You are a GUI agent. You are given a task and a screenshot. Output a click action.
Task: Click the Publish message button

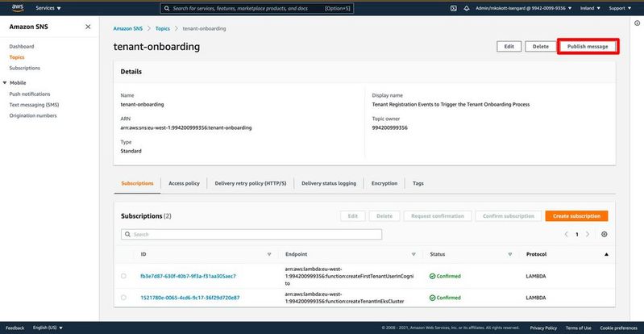588,47
